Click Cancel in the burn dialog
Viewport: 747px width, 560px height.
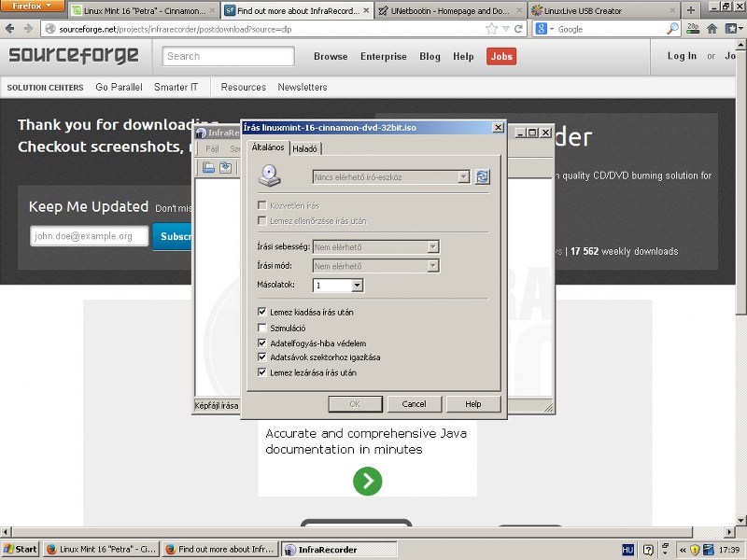pos(414,404)
